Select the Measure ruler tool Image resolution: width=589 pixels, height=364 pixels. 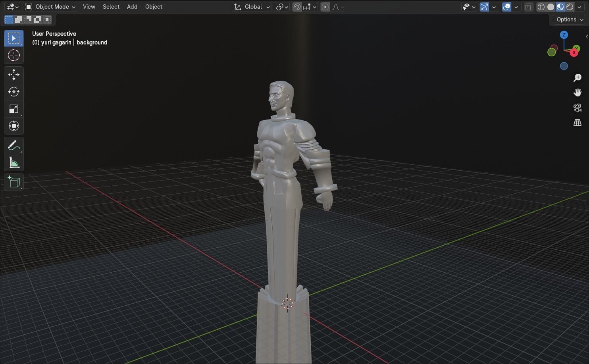coord(14,163)
